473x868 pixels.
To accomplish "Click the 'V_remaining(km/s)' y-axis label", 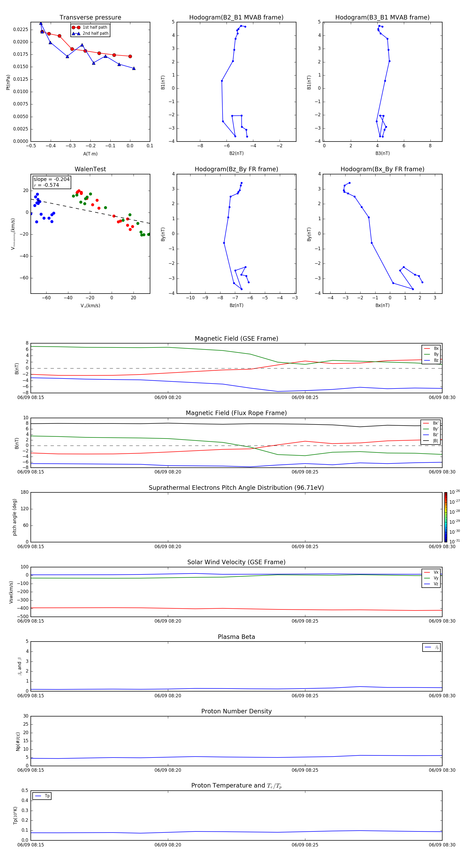I will click(13, 234).
